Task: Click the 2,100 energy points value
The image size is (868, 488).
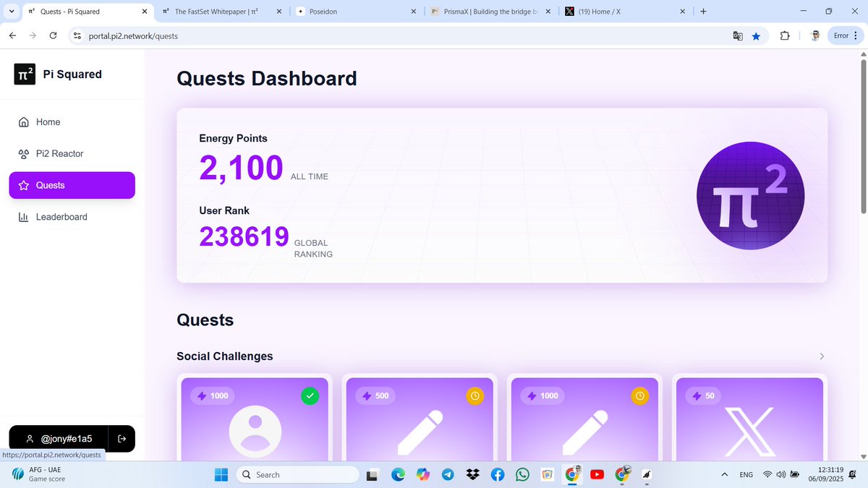Action: tap(241, 168)
